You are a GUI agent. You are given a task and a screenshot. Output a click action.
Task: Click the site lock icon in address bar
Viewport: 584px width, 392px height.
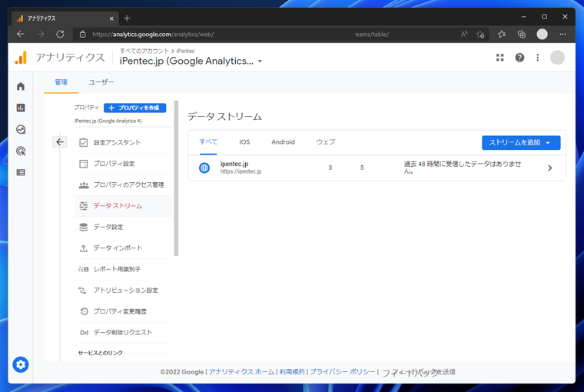(x=83, y=35)
